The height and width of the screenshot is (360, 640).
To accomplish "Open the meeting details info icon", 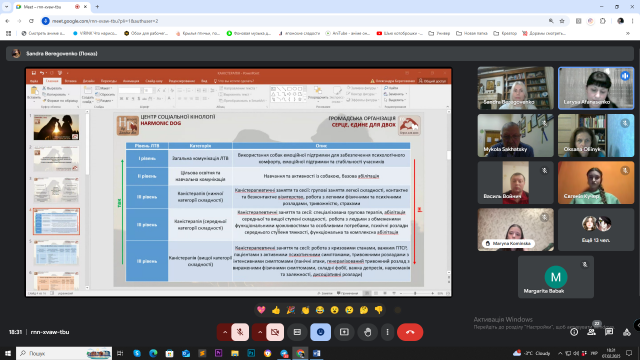I will click(x=574, y=332).
